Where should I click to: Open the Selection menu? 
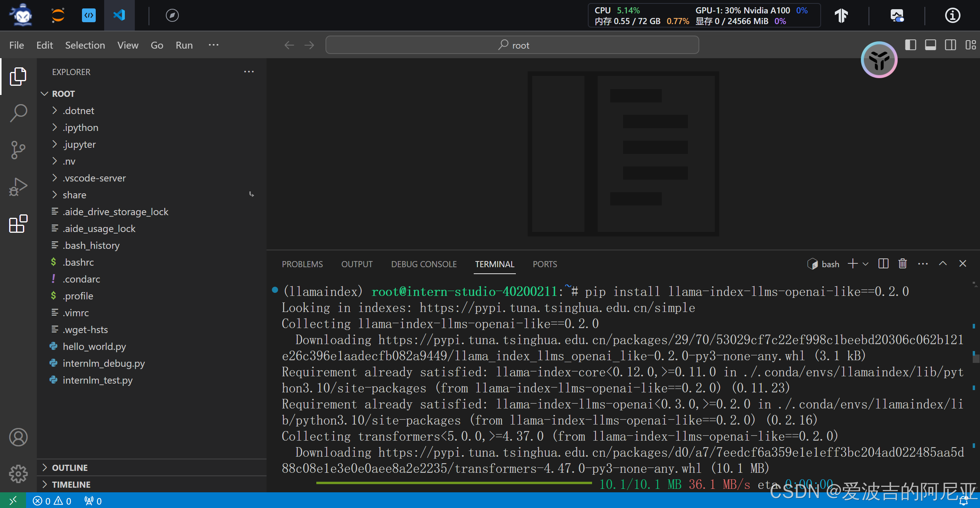pyautogui.click(x=85, y=45)
